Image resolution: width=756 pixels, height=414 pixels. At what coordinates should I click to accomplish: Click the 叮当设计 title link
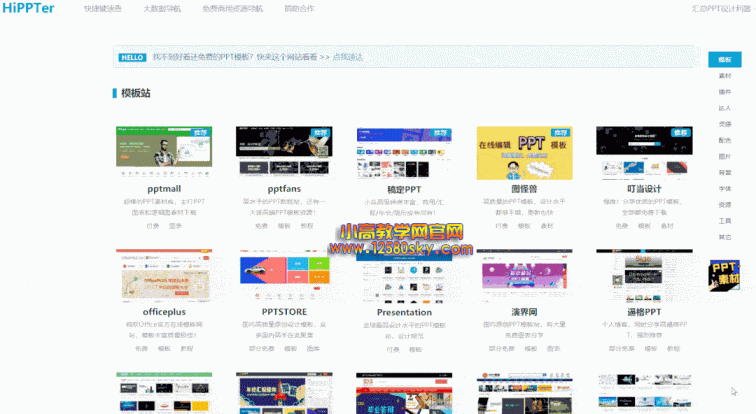[644, 189]
